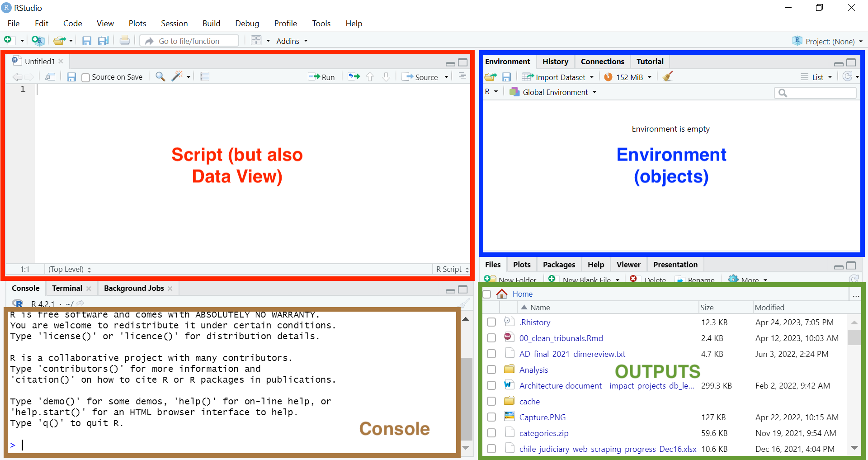
Task: Click the memory usage pie icon
Action: coord(609,77)
